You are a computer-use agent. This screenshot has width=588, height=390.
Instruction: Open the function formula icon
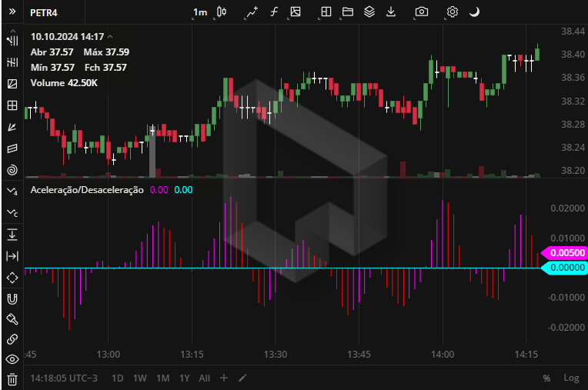(x=274, y=12)
